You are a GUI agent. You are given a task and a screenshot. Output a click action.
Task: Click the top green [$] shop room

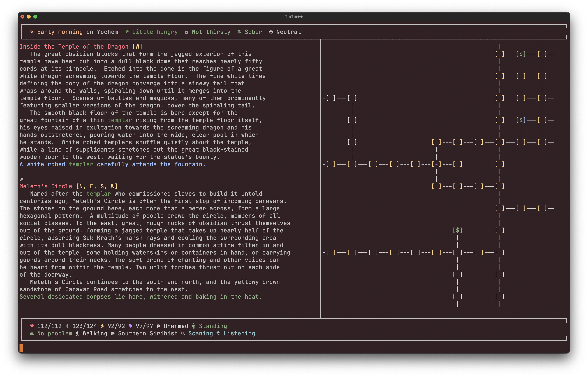(x=521, y=54)
